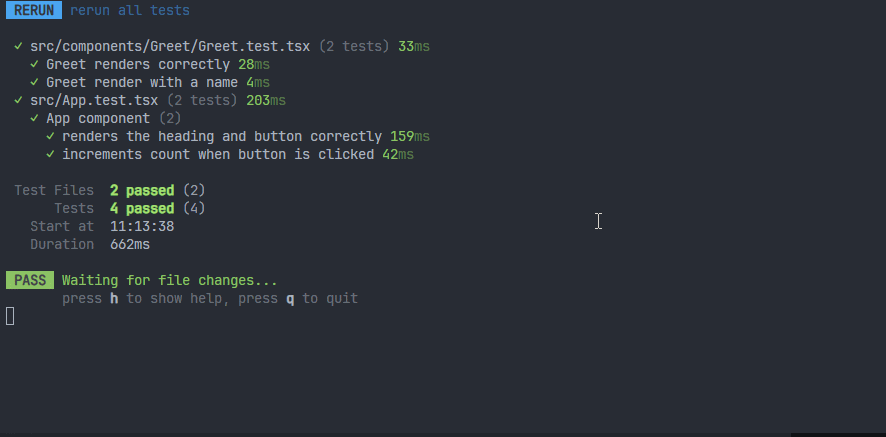Screen dimensions: 886x437
Task: Click checkmark next to "App component" suite
Action: pos(34,119)
